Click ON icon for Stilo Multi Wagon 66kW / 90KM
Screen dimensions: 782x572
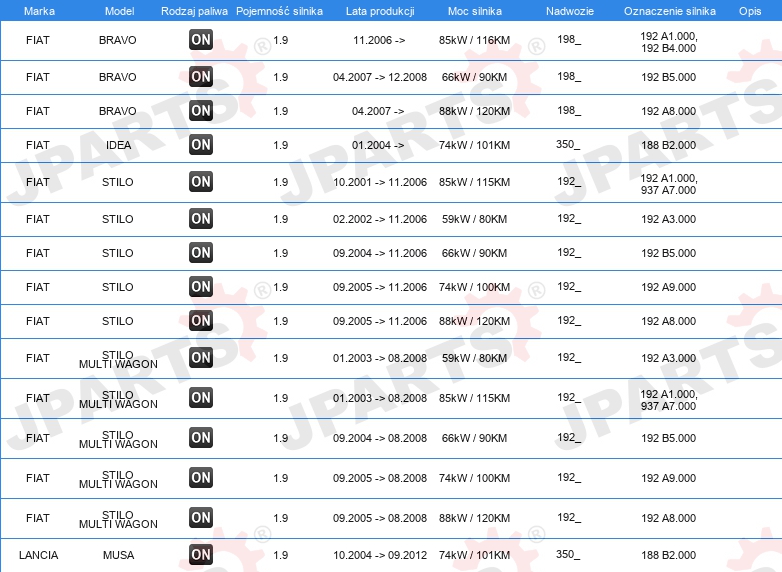[201, 437]
